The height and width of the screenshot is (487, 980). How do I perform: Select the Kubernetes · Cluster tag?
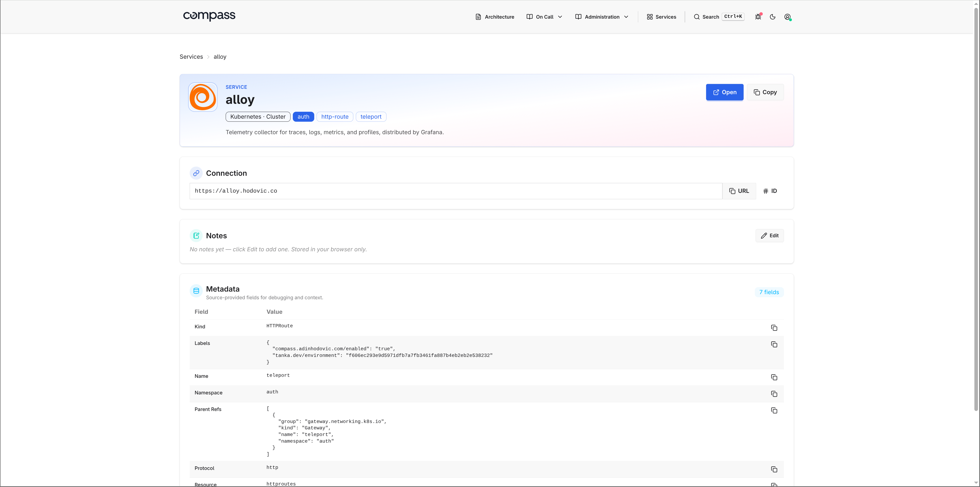258,117
